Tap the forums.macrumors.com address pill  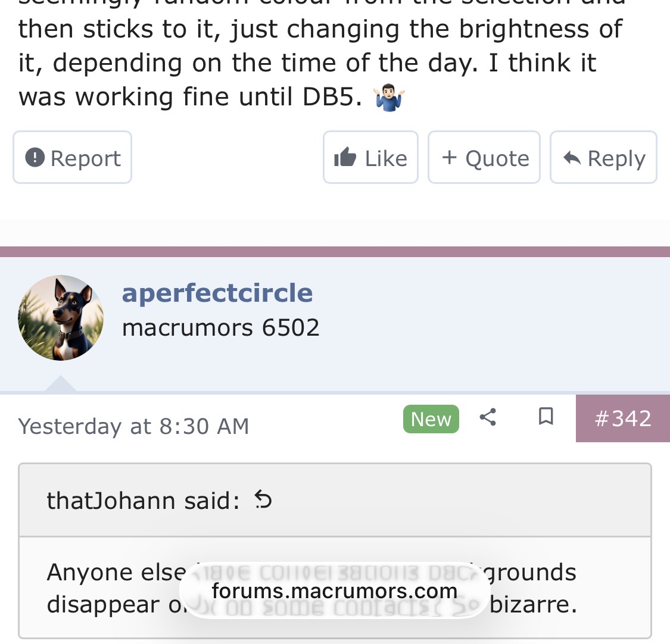[x=334, y=591]
